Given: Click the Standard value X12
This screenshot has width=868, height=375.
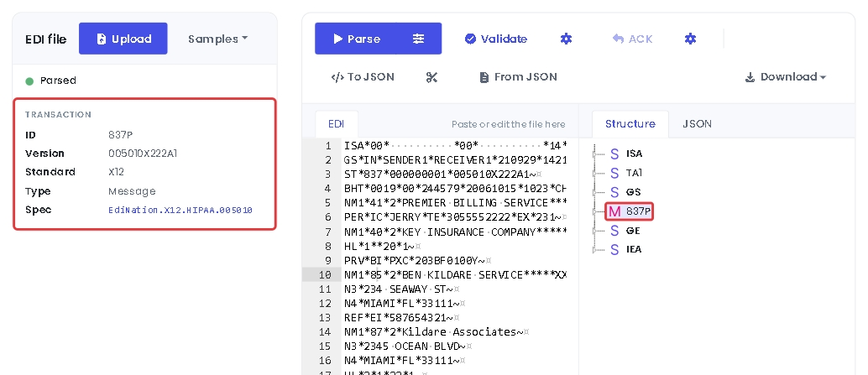Looking at the screenshot, I should point(116,172).
